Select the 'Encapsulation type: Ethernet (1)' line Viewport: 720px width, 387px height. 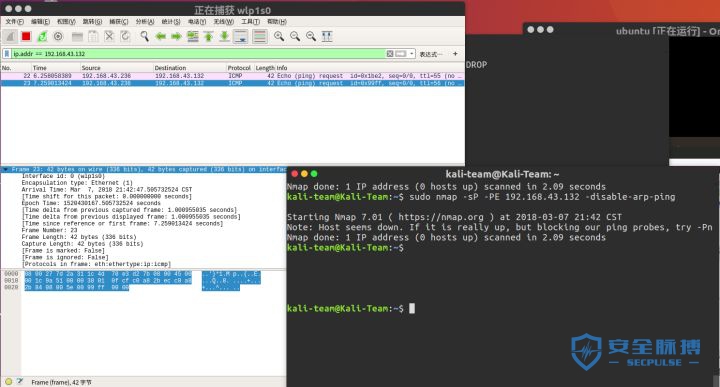[x=77, y=183]
